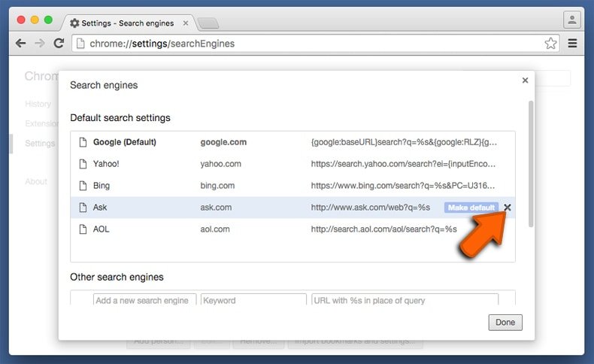Click the browser back arrow
The width and height of the screenshot is (594, 364).
pyautogui.click(x=21, y=43)
